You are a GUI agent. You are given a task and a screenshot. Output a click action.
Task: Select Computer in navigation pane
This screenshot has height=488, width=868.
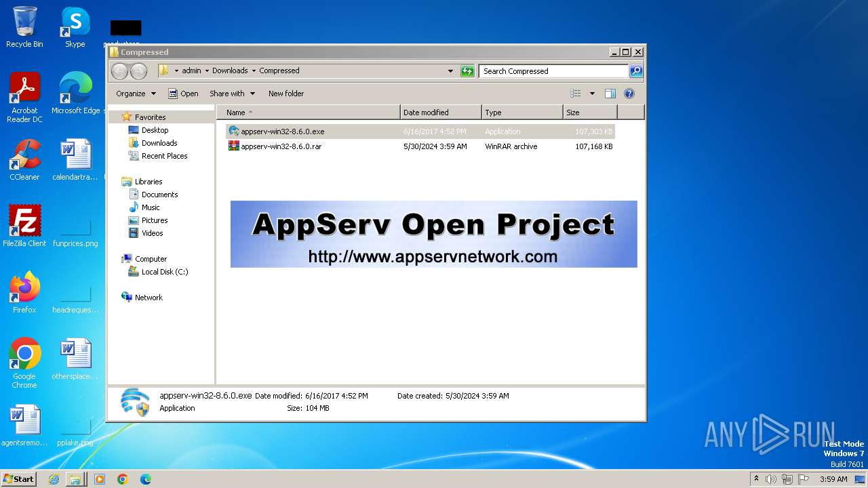tap(151, 259)
